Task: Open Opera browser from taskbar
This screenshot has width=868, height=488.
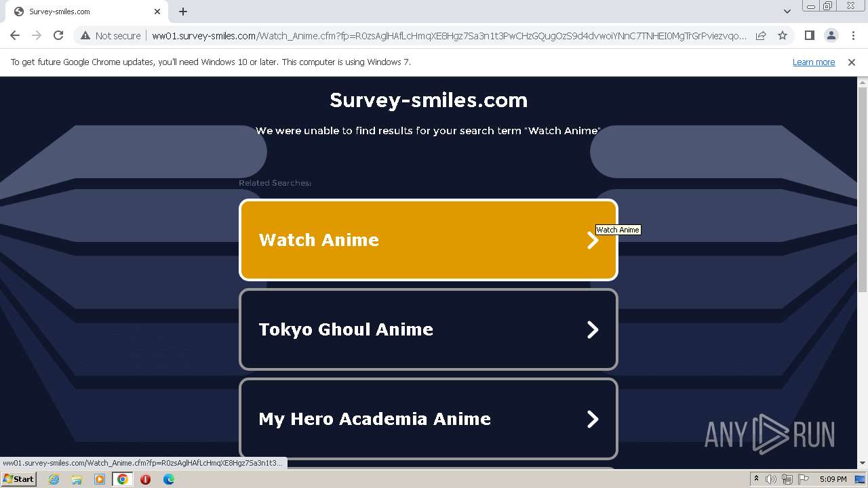Action: 145,479
